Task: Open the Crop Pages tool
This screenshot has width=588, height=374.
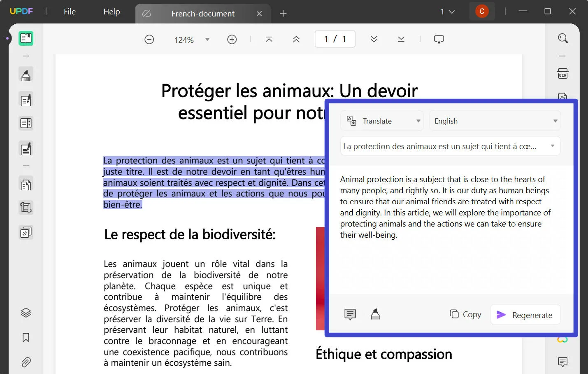Action: point(26,207)
